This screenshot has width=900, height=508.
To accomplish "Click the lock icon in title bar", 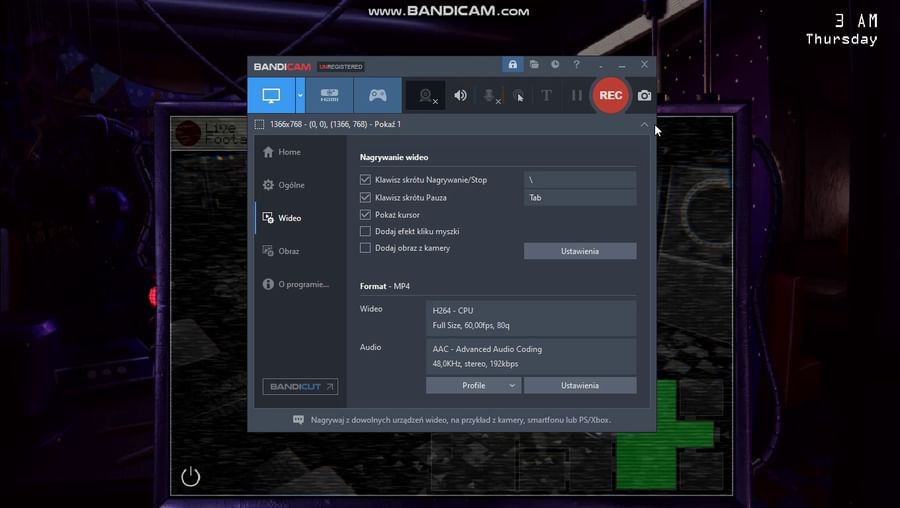I will coord(513,64).
